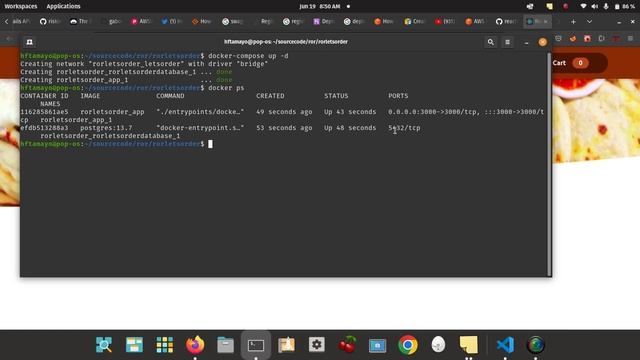Image resolution: width=640 pixels, height=360 pixels.
Task: Open the volume speaker icon in the tray
Action: (x=595, y=6)
